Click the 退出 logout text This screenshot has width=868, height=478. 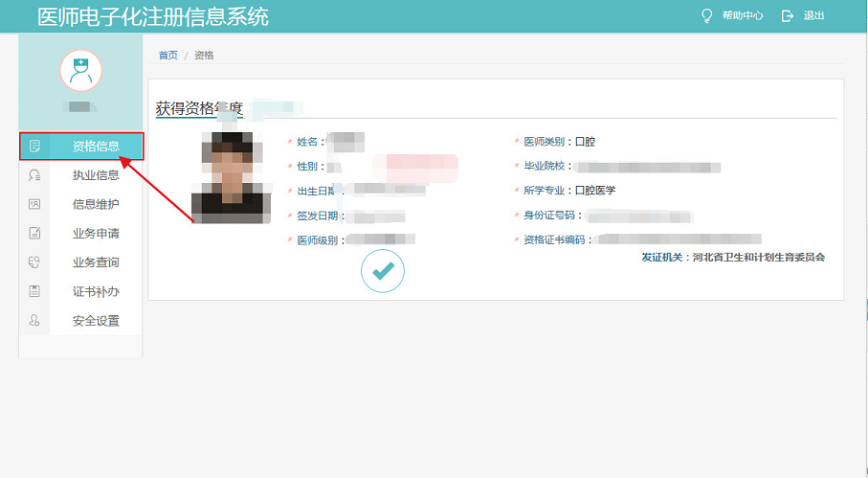[x=813, y=16]
